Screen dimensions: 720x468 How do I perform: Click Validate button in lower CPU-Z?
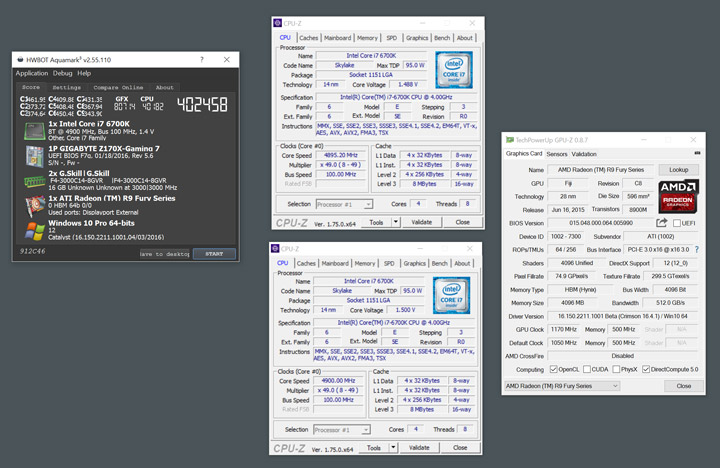tap(419, 447)
